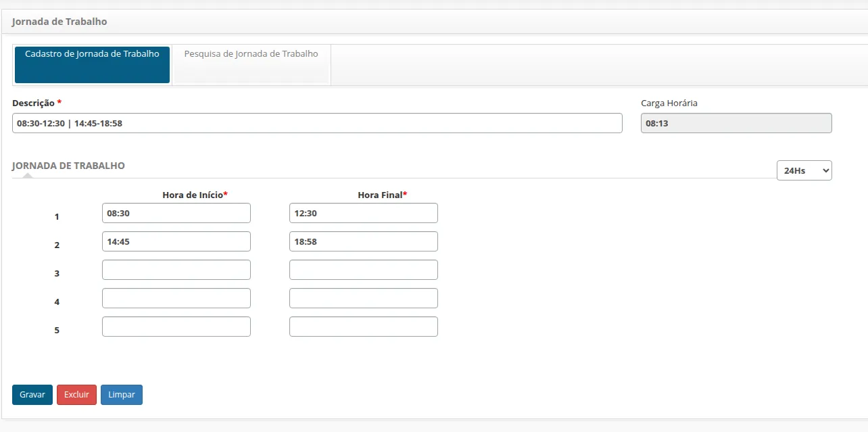The height and width of the screenshot is (432, 868).
Task: Click the Carga Horária label
Action: 669,103
